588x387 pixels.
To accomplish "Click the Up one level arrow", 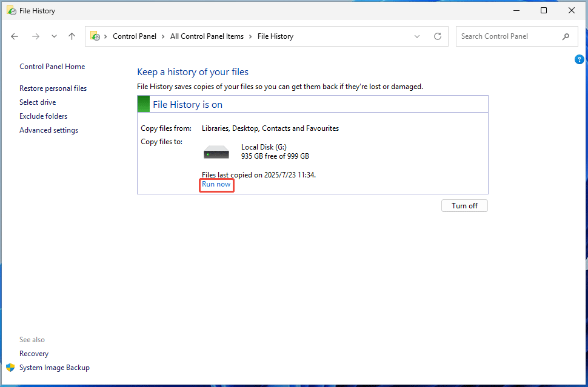I will (72, 36).
